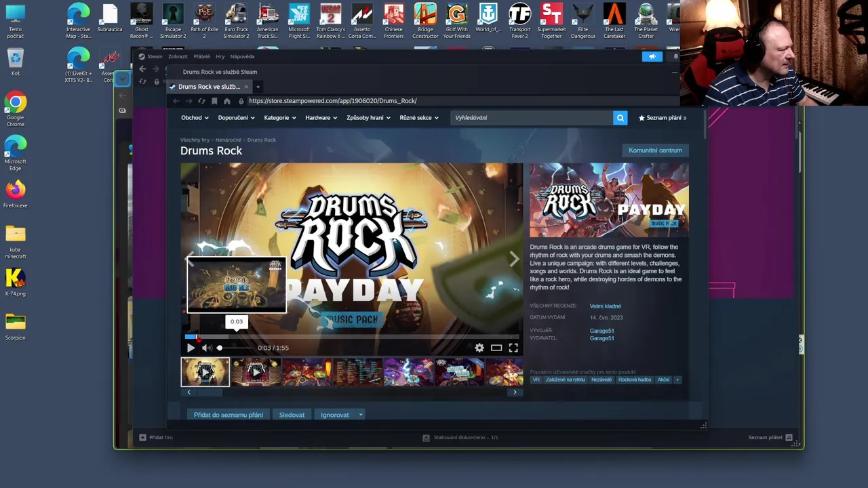Screen dimensions: 868x488
Task: Open Velmi kladné reviews link
Action: [x=605, y=306]
